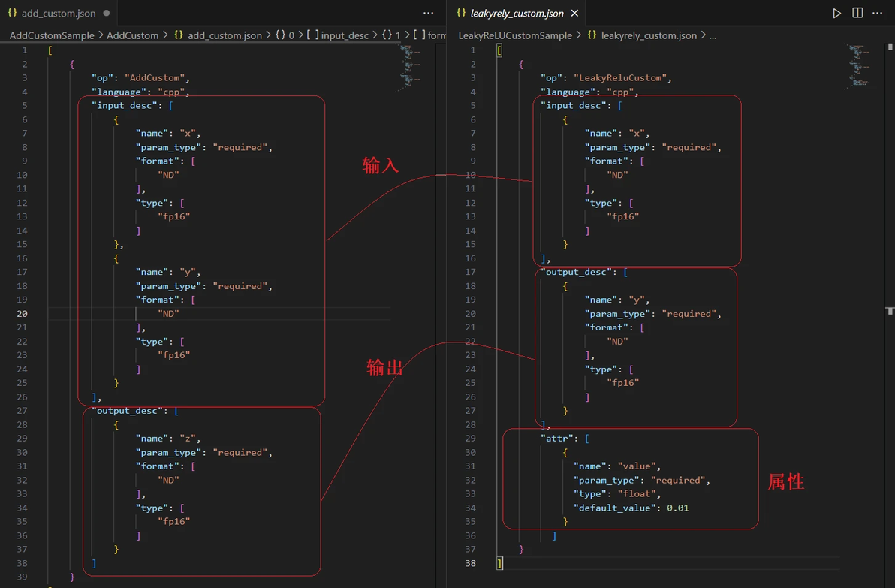Click "output_desc" key in left editor
Viewport: 895px width, 588px height.
(x=127, y=411)
